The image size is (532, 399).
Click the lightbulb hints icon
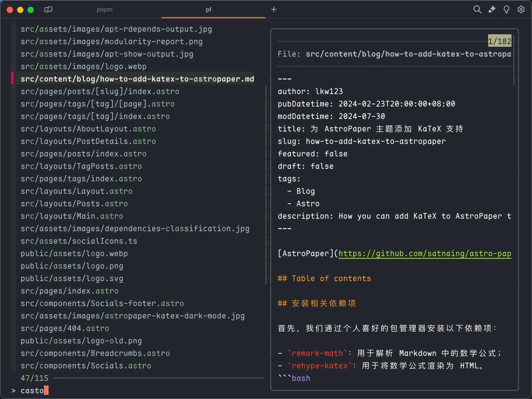coord(506,10)
